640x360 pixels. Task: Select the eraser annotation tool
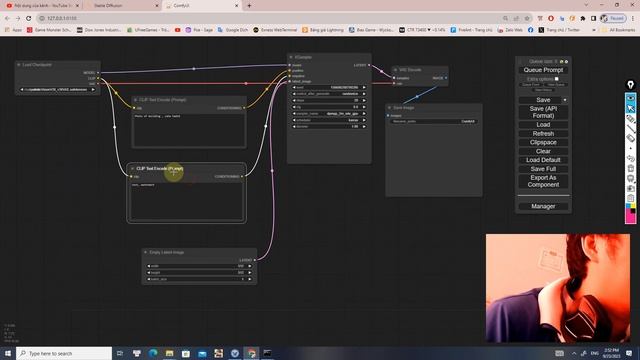pos(631,138)
